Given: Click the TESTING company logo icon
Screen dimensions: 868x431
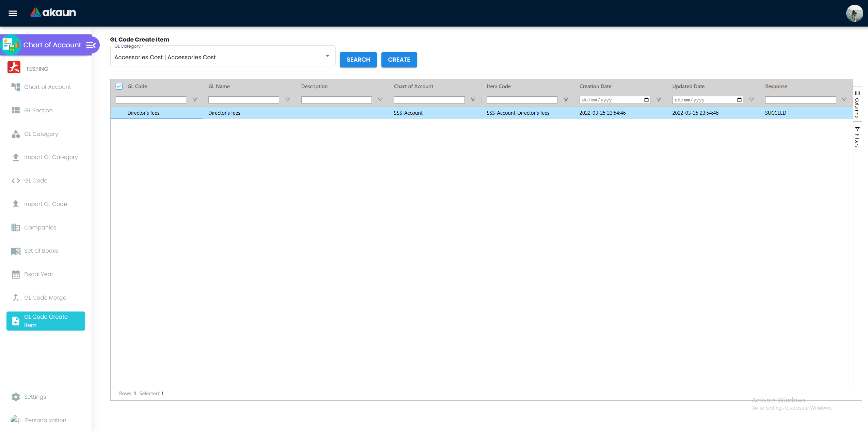Looking at the screenshot, I should [x=14, y=67].
